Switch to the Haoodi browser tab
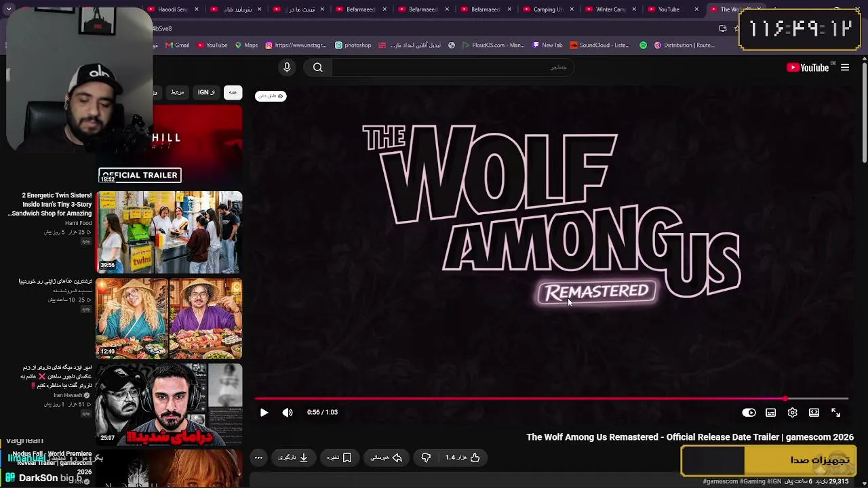The height and width of the screenshot is (488, 868). 172,9
